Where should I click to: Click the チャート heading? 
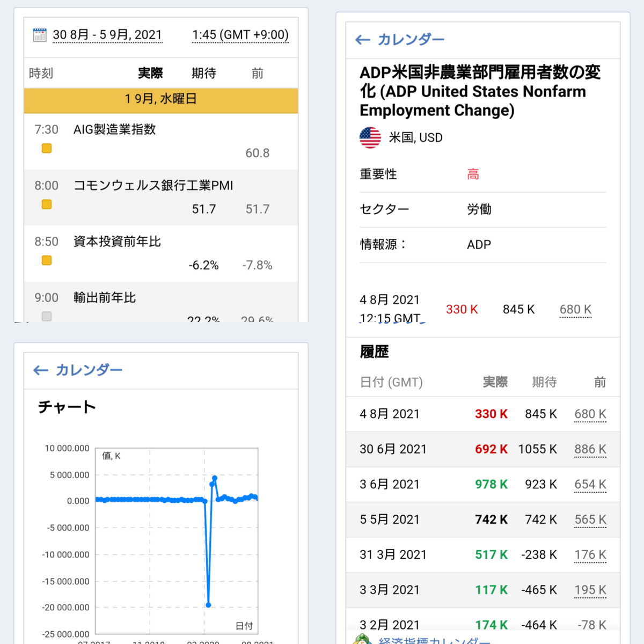tap(67, 407)
